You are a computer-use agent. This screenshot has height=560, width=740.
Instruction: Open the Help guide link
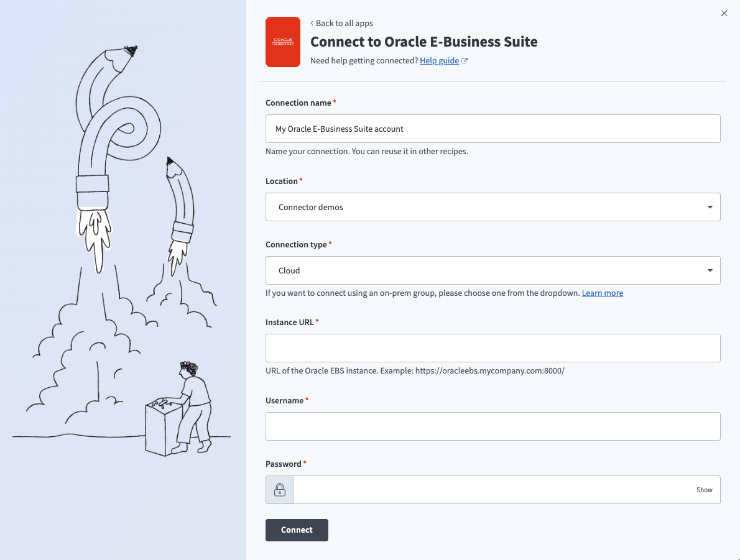[x=439, y=61]
